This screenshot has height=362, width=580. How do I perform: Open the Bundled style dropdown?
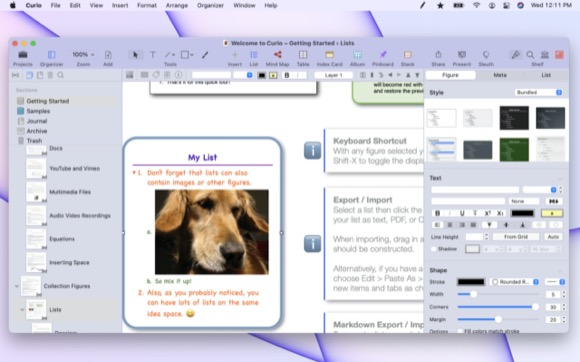tap(539, 92)
